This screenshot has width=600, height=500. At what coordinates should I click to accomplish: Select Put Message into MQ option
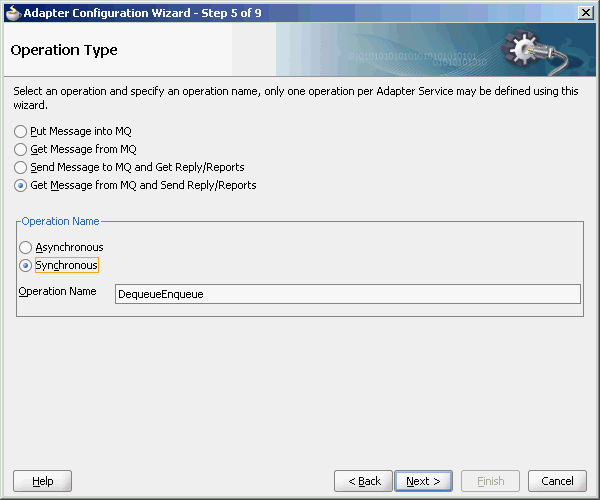tap(21, 131)
